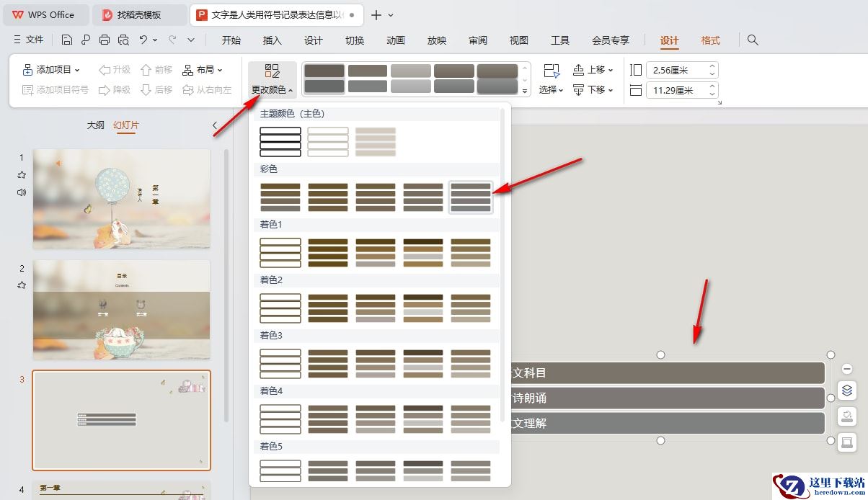Select slide 1 thumbnail
This screenshot has height=500, width=868.
coord(121,199)
